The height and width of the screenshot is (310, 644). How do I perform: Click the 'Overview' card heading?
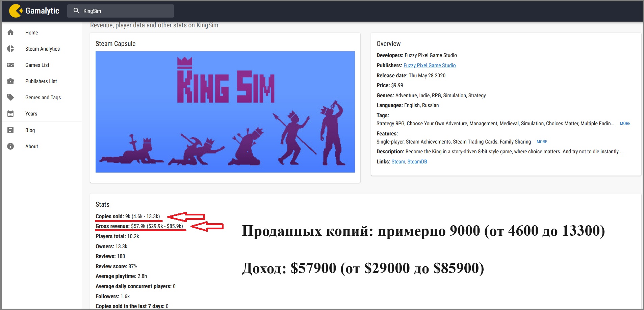pyautogui.click(x=388, y=44)
